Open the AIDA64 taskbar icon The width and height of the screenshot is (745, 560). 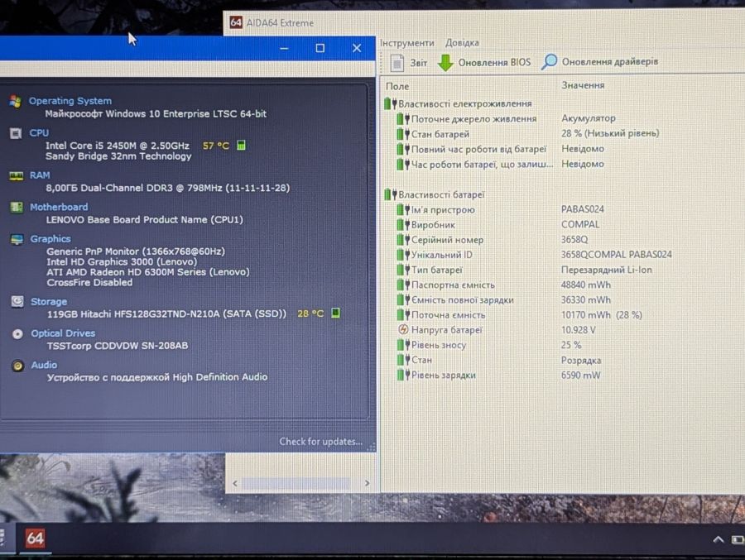35,538
